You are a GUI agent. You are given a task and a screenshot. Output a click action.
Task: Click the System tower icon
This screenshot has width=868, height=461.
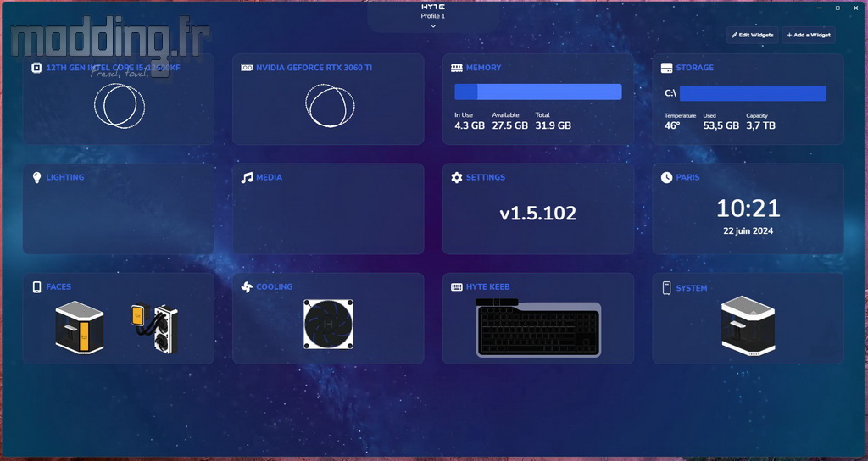tap(666, 288)
